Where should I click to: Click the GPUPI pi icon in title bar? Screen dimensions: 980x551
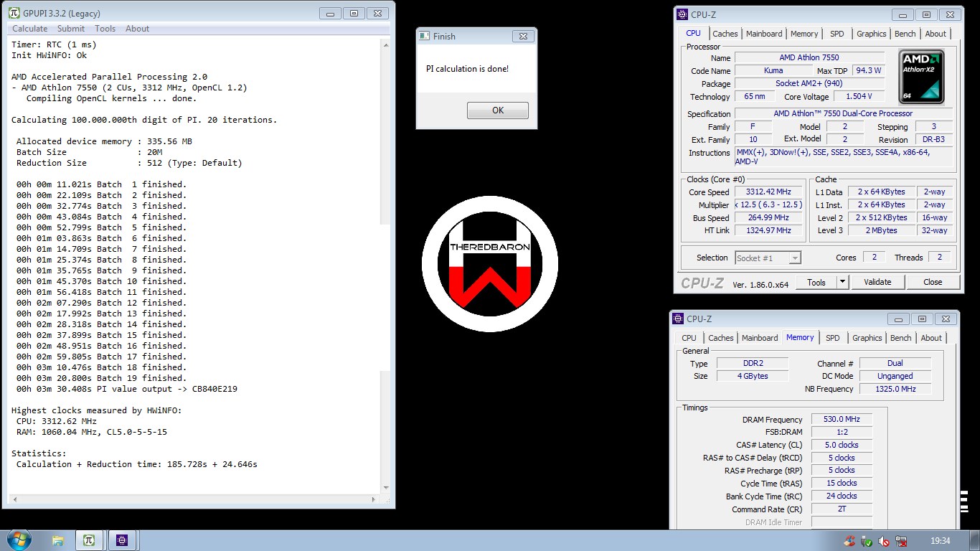click(x=14, y=13)
